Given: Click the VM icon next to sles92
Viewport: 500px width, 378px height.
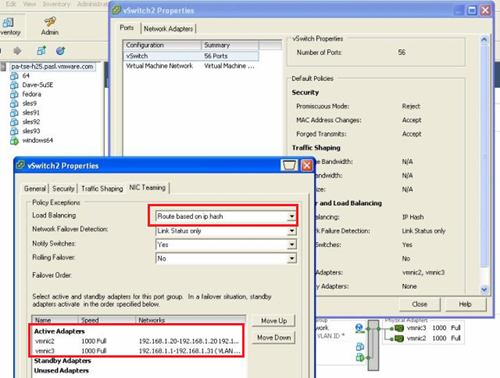Looking at the screenshot, I should [x=14, y=122].
